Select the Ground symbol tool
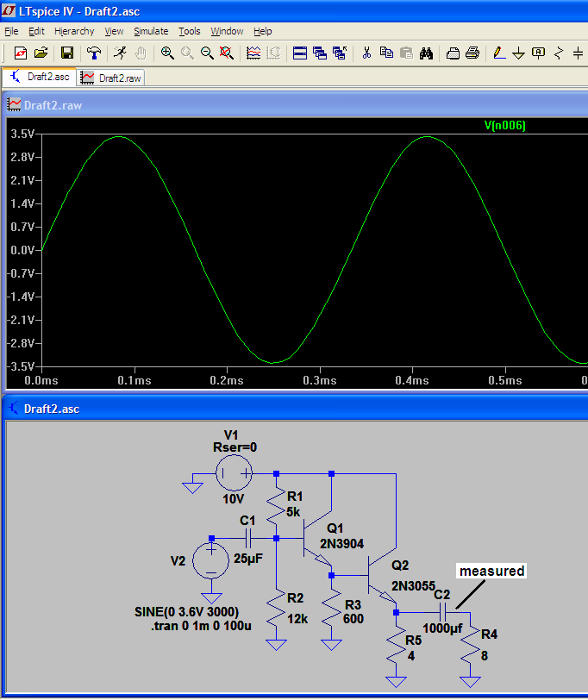 [x=518, y=53]
